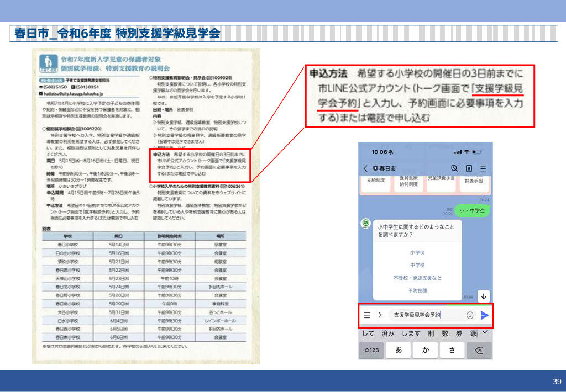Click the 春日野小学校 table cell
The width and height of the screenshot is (566, 392).
tap(67, 295)
